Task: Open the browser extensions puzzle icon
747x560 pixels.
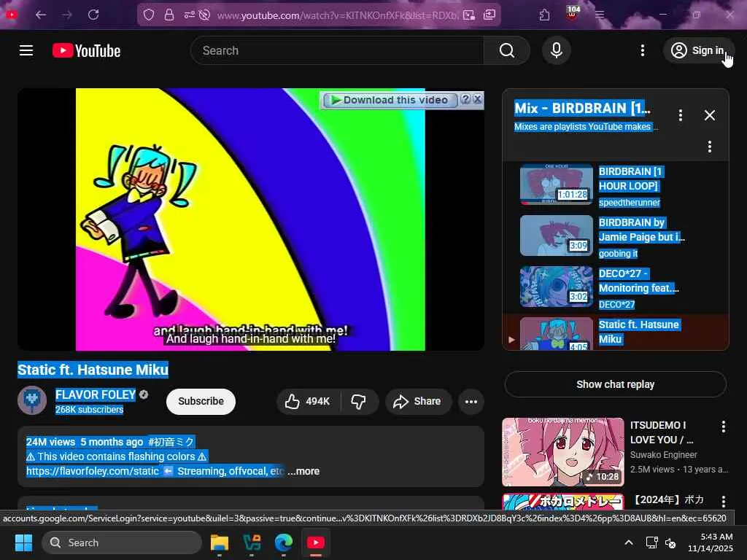Action: tap(544, 15)
